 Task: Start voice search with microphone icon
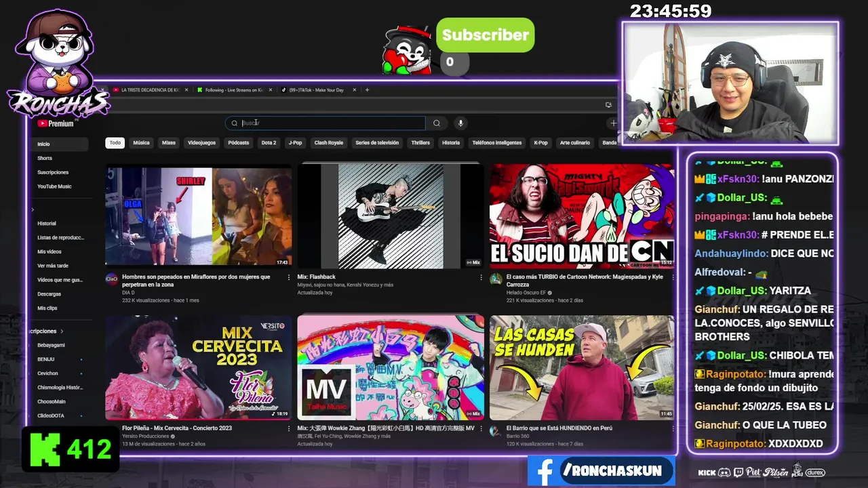[x=460, y=123]
